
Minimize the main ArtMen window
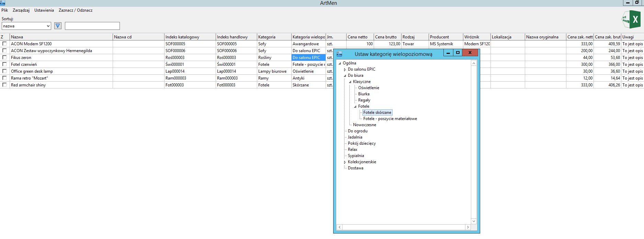click(x=628, y=3)
